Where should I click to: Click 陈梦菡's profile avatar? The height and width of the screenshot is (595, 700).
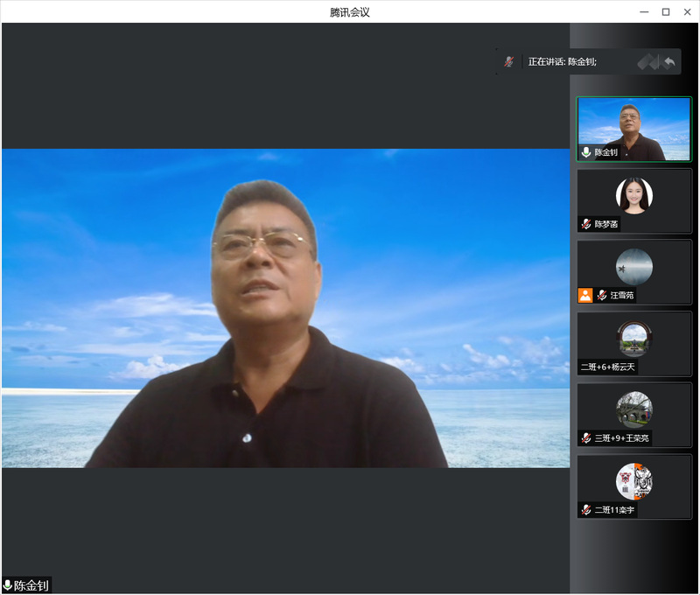(x=633, y=195)
